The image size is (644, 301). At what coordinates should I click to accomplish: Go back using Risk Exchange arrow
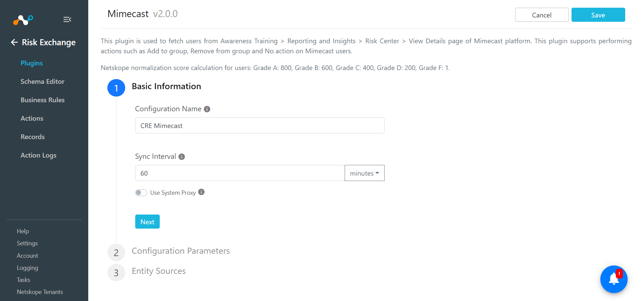(14, 42)
